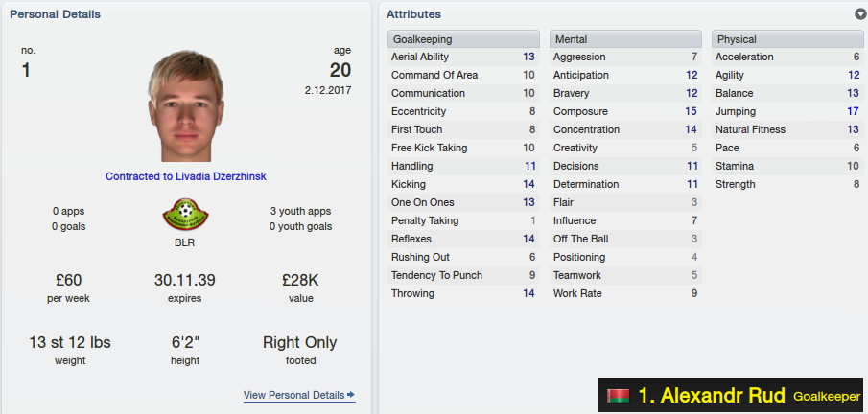Click Contracted to Livadia Dzerzhinsk link
The height and width of the screenshot is (414, 868).
[186, 176]
